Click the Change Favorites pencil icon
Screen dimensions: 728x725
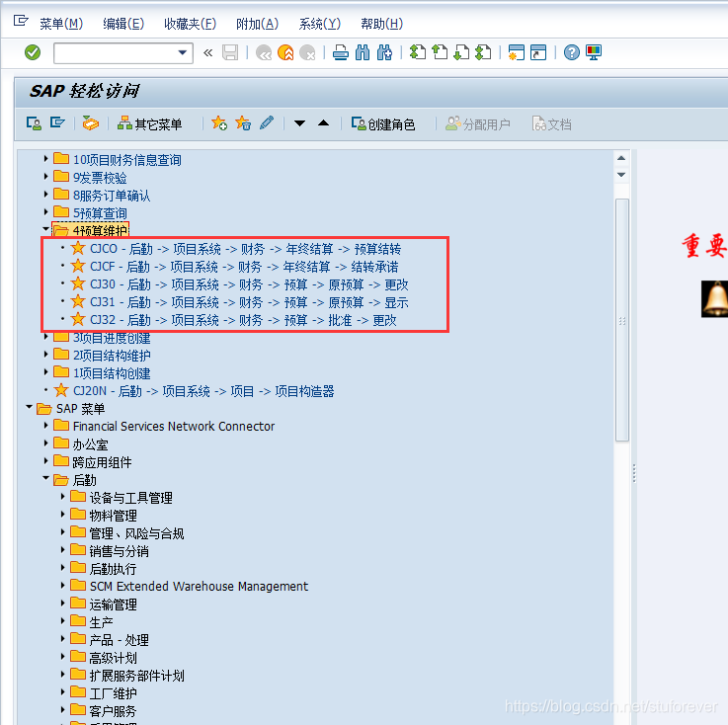point(267,122)
